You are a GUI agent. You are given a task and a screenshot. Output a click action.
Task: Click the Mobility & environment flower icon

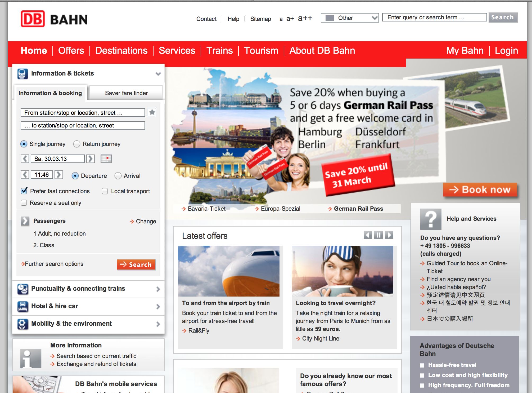pyautogui.click(x=23, y=324)
